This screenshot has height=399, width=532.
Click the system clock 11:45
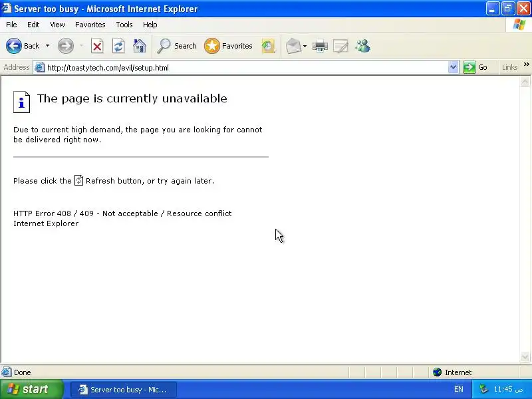click(508, 389)
